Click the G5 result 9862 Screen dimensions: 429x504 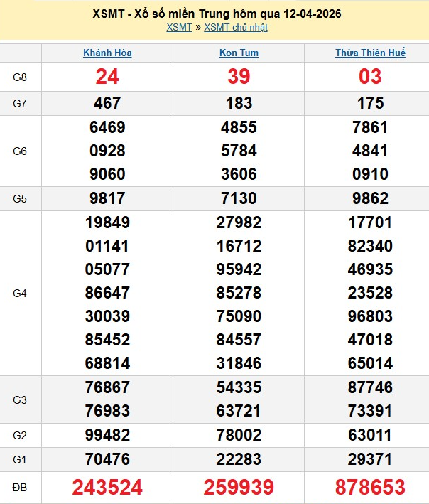click(370, 198)
